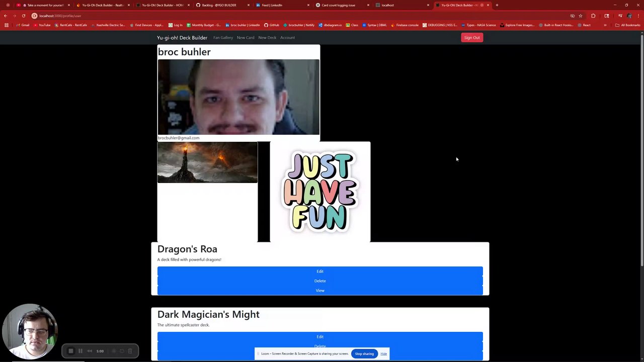
Task: Click the Loom webcam bubble
Action: [x=31, y=332]
